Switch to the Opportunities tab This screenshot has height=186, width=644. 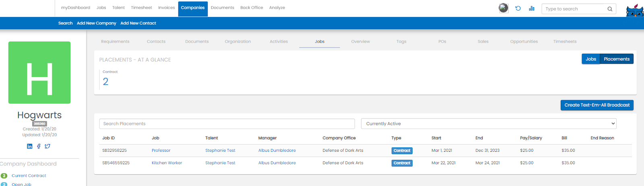point(524,41)
